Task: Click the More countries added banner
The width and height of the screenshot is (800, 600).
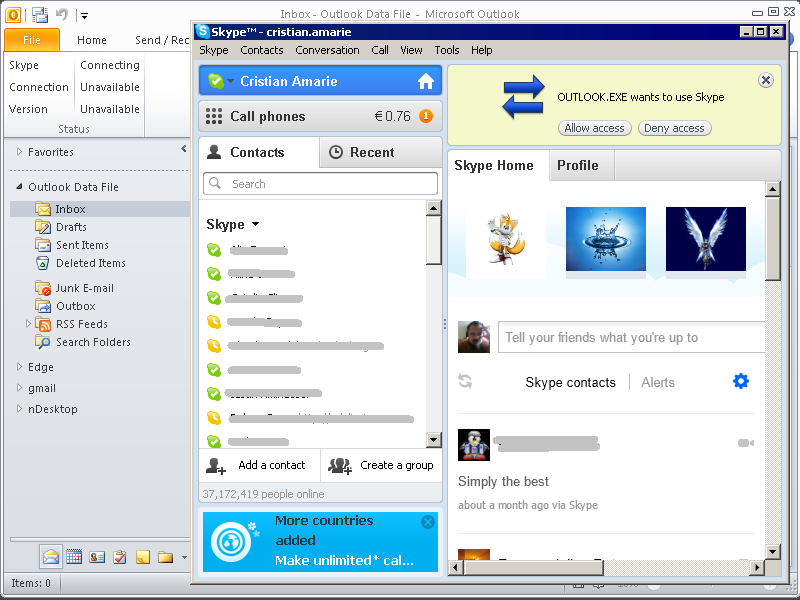Action: [x=320, y=541]
